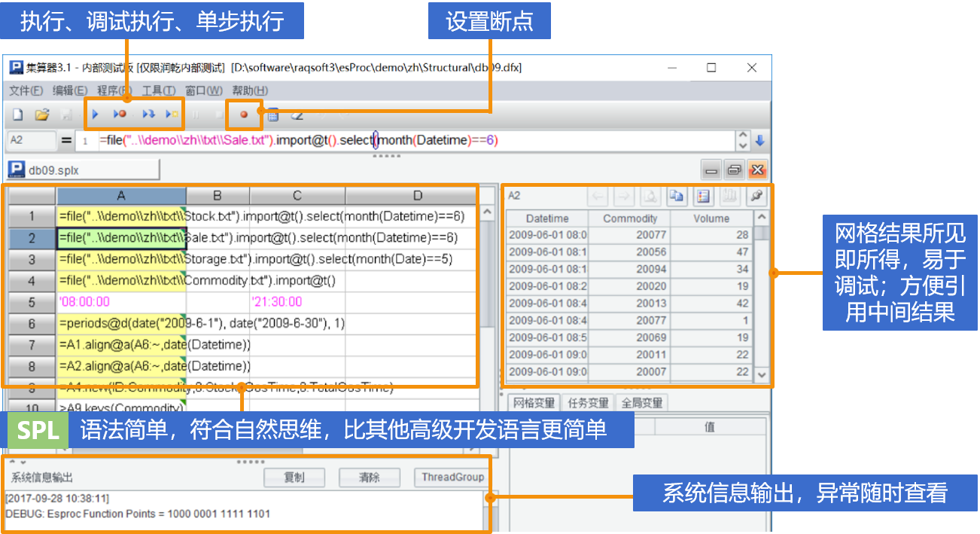Select the db09.splx document tab
980x534 pixels.
tap(83, 170)
